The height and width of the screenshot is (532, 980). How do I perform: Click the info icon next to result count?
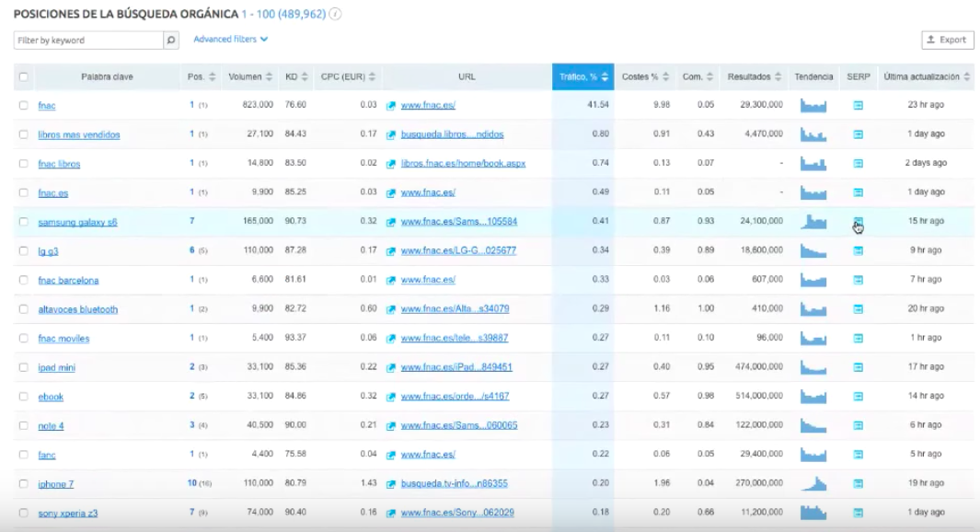(336, 14)
